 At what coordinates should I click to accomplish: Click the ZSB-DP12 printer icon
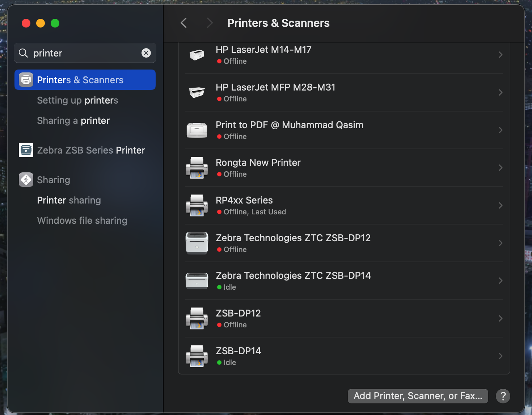197,318
